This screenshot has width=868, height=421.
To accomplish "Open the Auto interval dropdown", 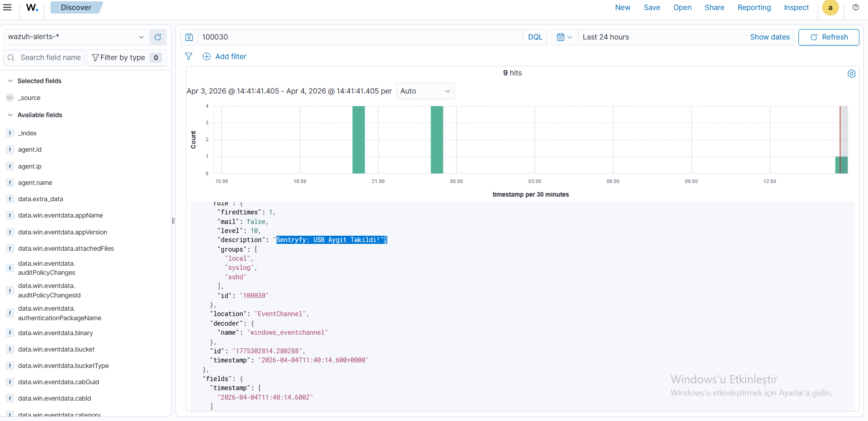I will click(x=425, y=91).
